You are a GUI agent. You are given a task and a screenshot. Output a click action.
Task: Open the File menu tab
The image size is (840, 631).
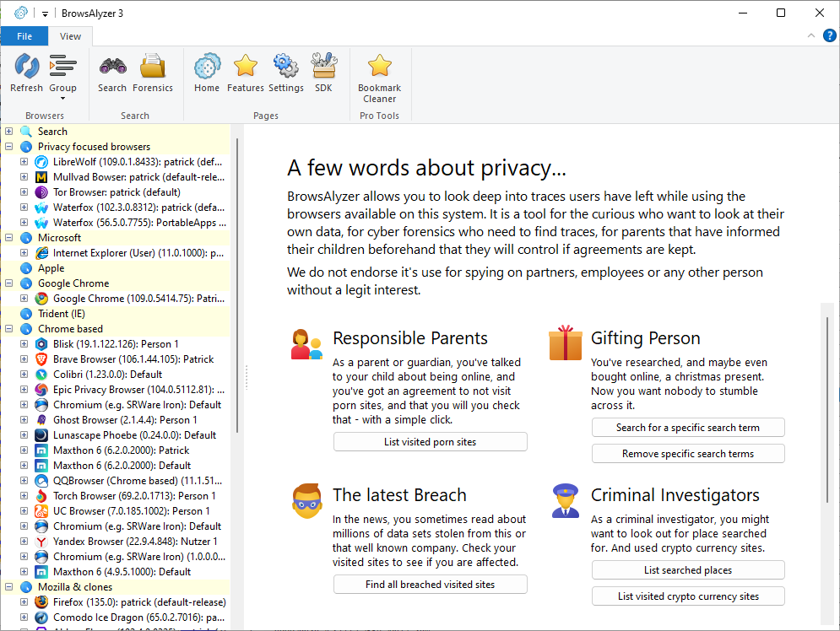[x=24, y=36]
